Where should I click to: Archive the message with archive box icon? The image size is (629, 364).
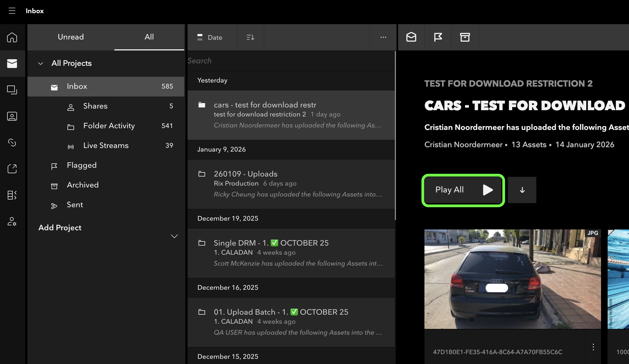click(x=465, y=37)
